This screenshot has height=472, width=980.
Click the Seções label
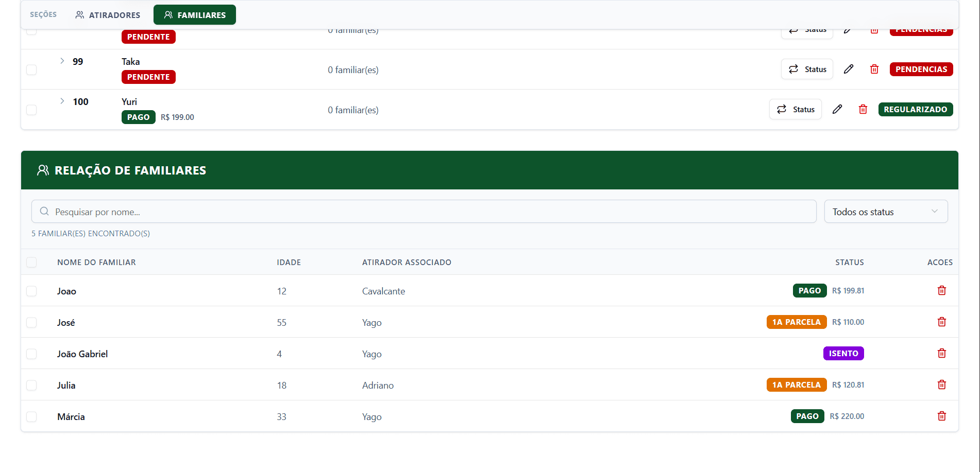(x=43, y=14)
